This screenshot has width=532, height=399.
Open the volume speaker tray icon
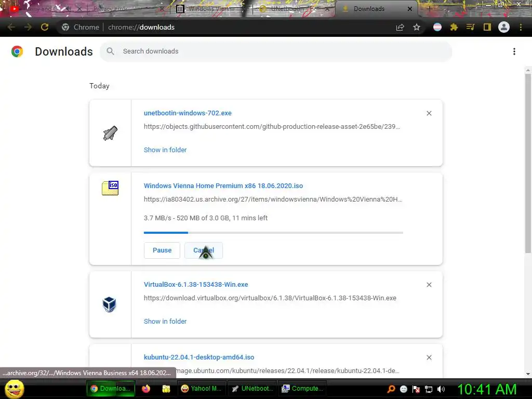(x=441, y=389)
